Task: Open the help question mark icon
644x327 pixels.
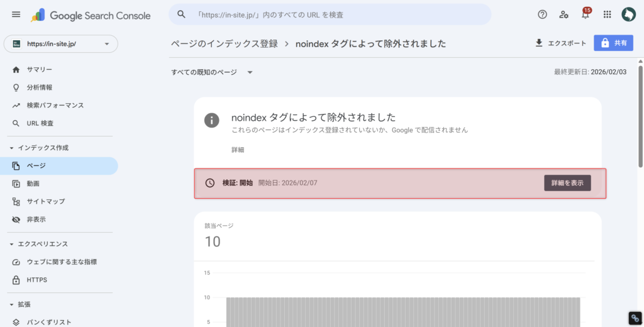Action: (542, 14)
